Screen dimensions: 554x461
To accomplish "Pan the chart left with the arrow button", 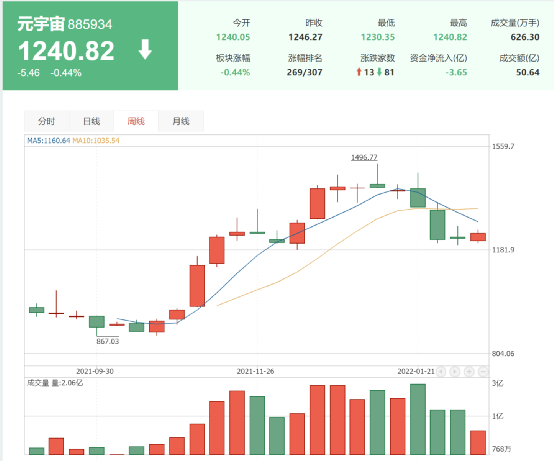I will tap(441, 371).
